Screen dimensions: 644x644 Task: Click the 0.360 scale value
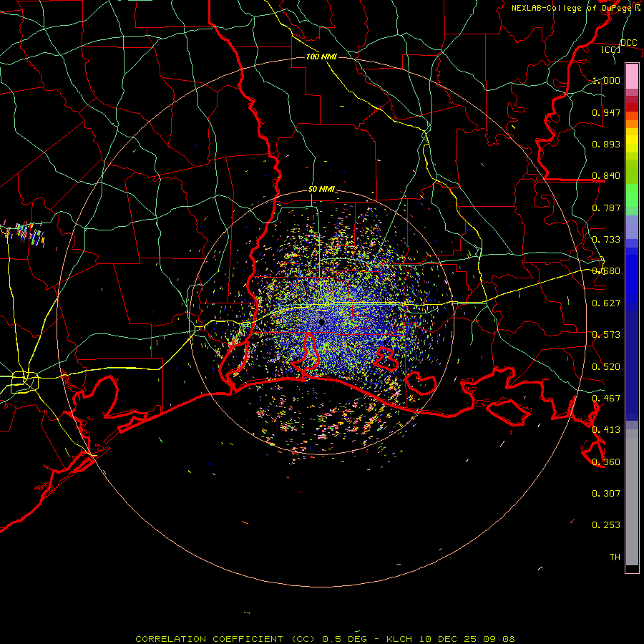click(x=606, y=462)
